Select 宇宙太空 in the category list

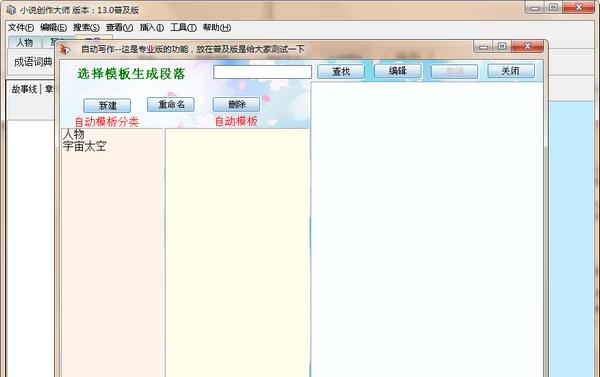click(x=85, y=146)
